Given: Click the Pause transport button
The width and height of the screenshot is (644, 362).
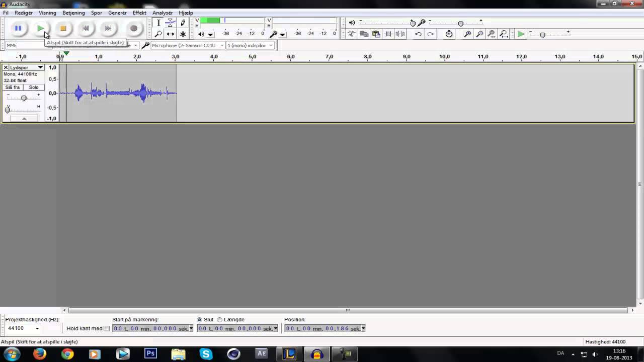Looking at the screenshot, I should click(18, 29).
